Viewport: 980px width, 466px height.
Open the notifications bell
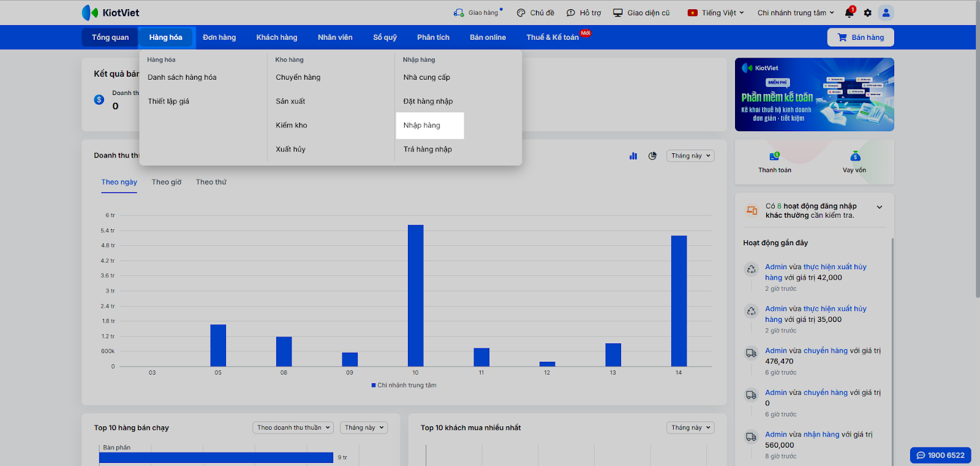pyautogui.click(x=849, y=12)
